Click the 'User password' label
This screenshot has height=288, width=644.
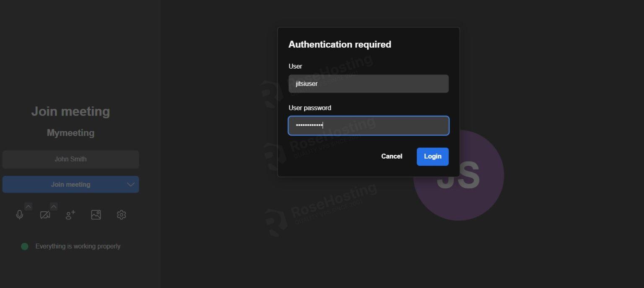pos(310,108)
